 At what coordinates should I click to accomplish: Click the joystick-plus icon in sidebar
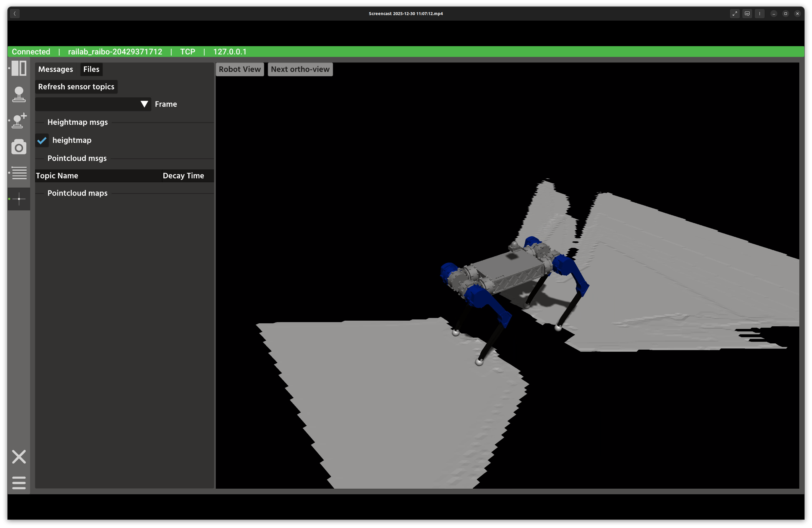click(x=19, y=120)
